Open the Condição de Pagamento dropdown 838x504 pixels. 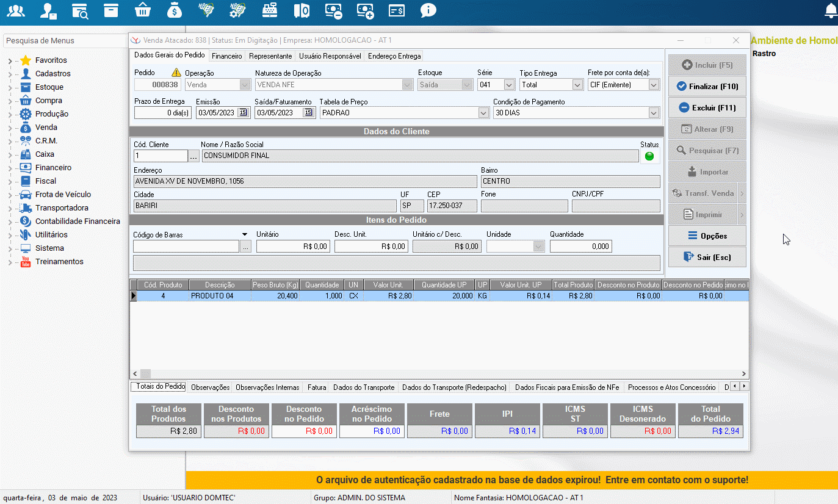click(x=654, y=113)
